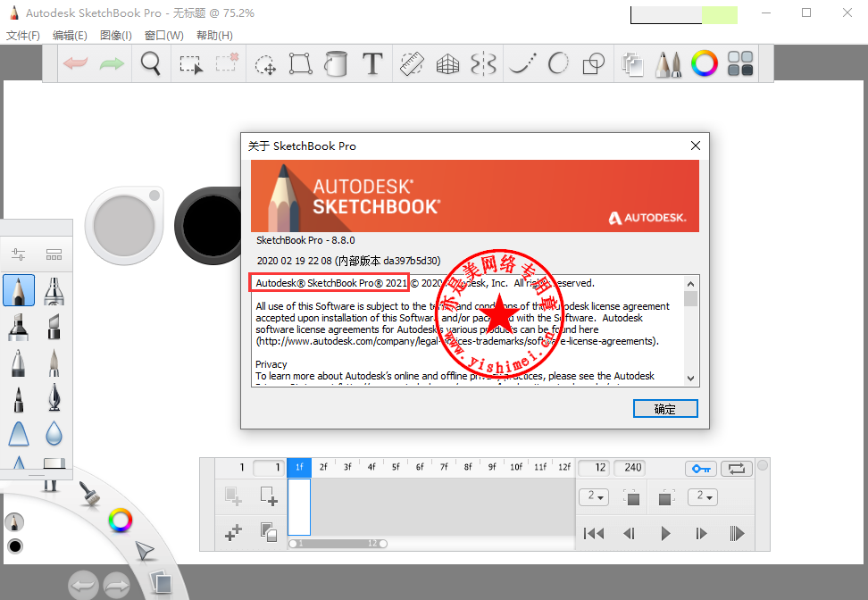This screenshot has width=868, height=600.
Task: Toggle the keyframe key button in the timeline
Action: pyautogui.click(x=701, y=469)
